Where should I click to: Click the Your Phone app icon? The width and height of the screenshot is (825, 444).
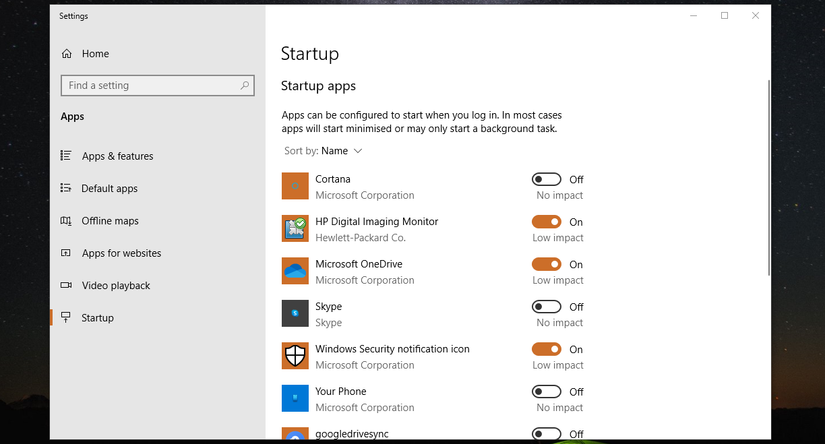tap(295, 398)
